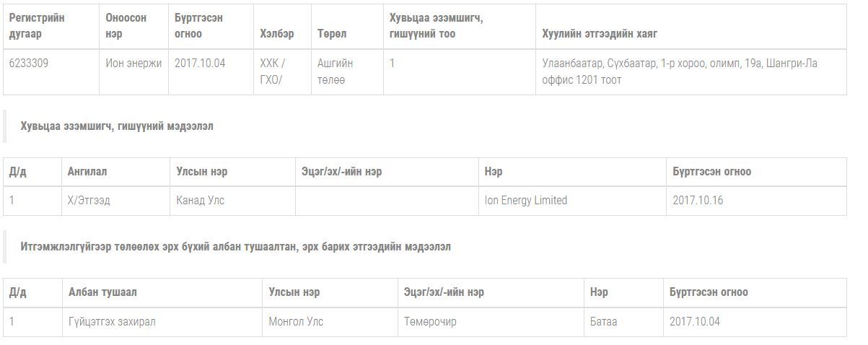Click the registration number 6233309 cell
The image size is (868, 345).
[29, 64]
